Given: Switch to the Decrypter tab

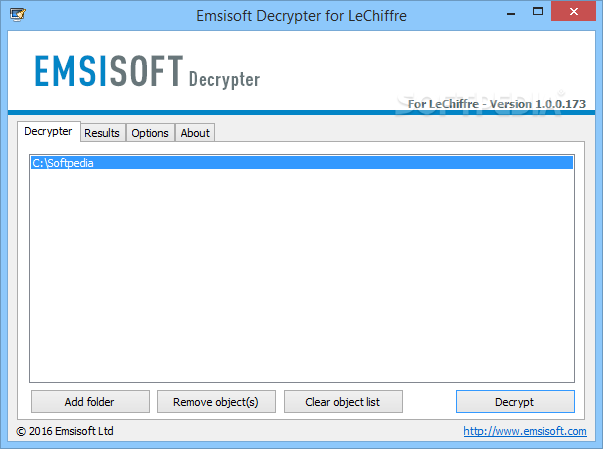Looking at the screenshot, I should [48, 131].
